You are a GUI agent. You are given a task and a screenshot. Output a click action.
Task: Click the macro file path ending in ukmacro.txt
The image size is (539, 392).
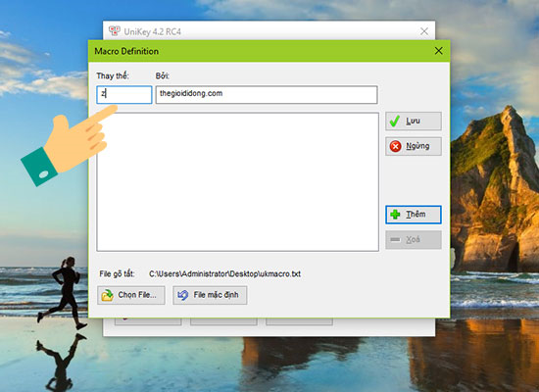[x=224, y=273]
